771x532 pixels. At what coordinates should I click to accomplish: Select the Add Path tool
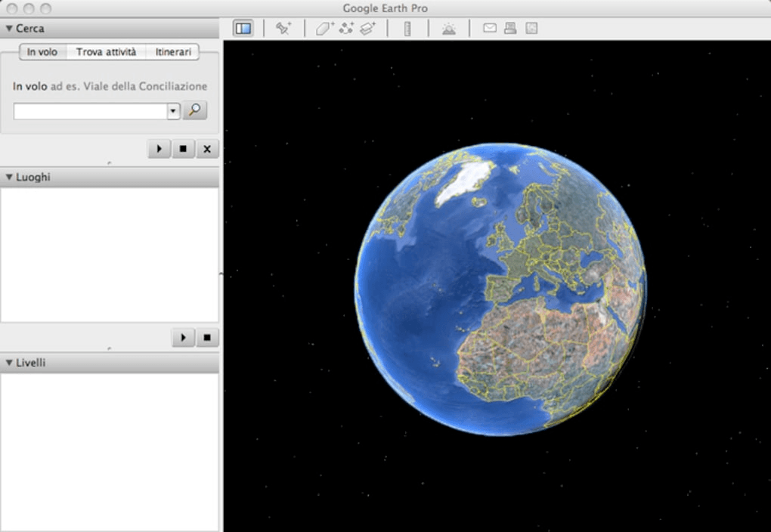click(x=345, y=29)
